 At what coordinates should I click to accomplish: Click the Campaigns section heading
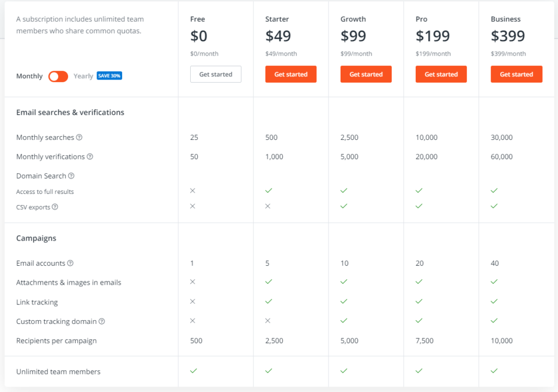click(x=37, y=238)
